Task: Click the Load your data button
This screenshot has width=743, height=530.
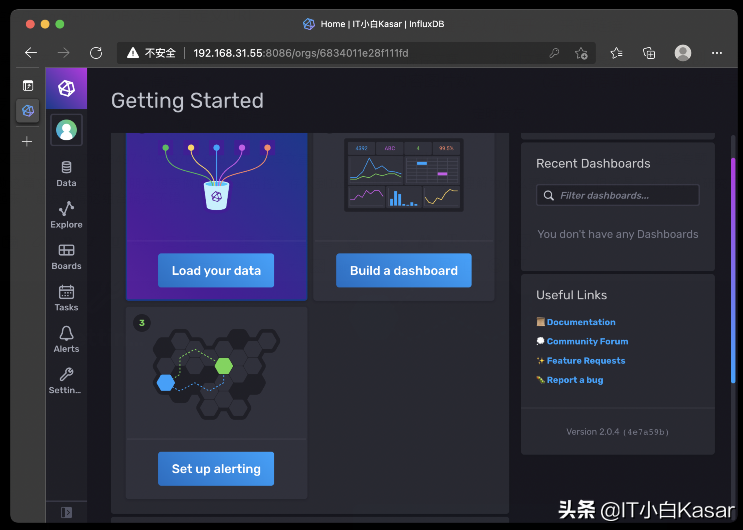Action: (216, 270)
